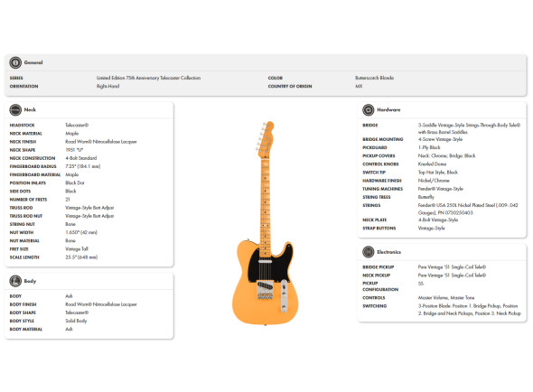Viewport: 533px width, 392px height.
Task: Click the 25.5" scale length value
Action: coord(81,257)
